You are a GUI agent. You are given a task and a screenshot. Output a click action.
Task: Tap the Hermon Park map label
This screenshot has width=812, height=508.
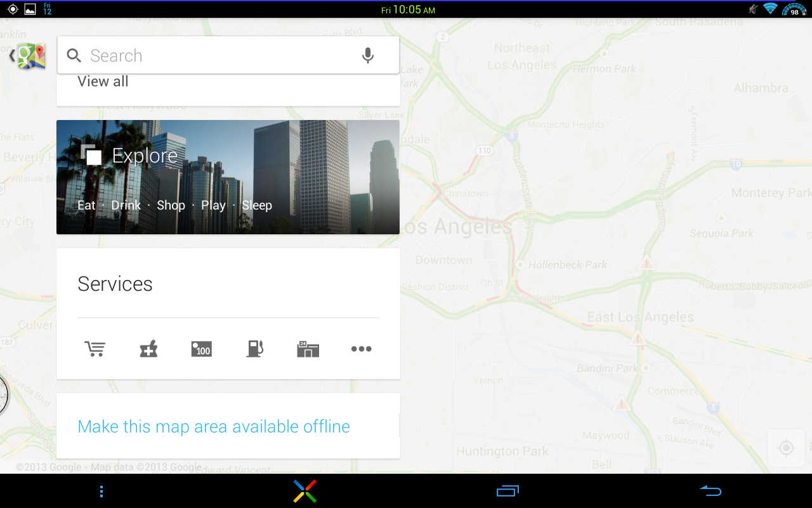tap(605, 69)
